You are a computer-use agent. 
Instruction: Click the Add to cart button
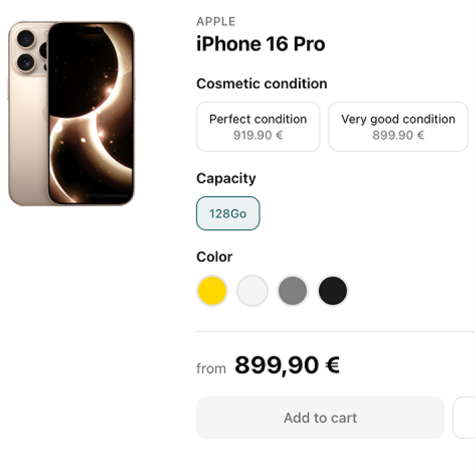(320, 418)
